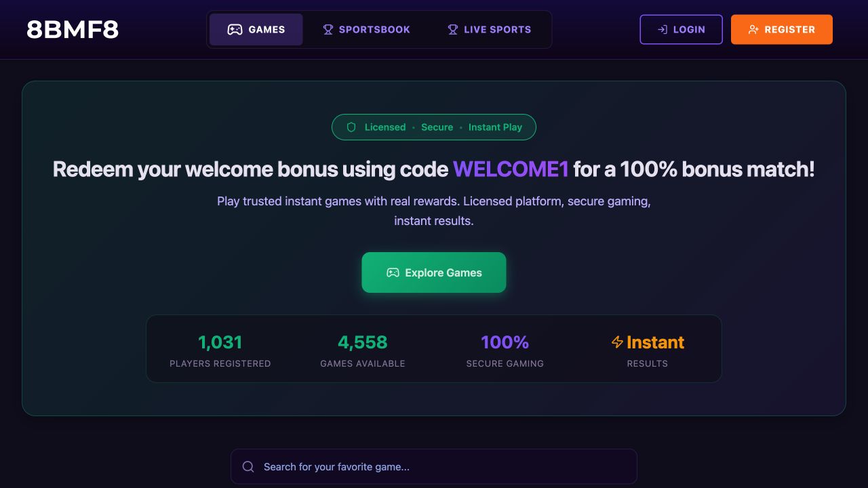
Task: Click the trophy icon beside Live Sports
Action: [453, 30]
